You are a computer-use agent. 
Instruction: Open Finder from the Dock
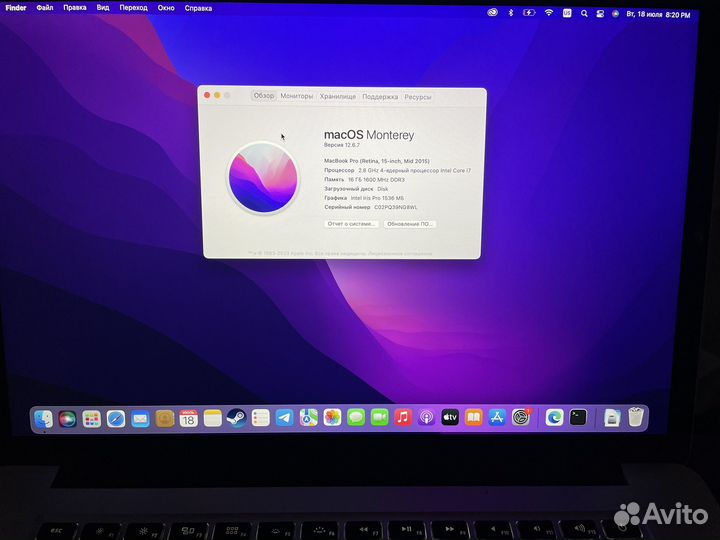[x=44, y=419]
